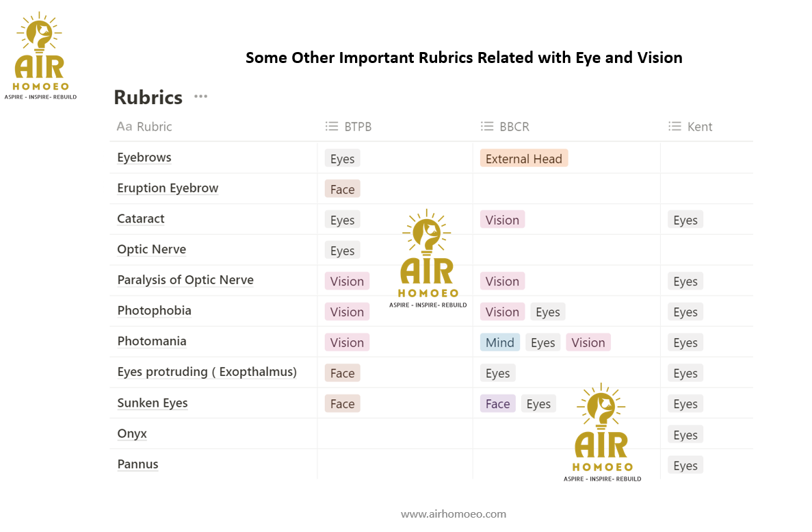Visit the www.airhomoeo.com link
Screen dimensions: 812x532
pos(454,514)
